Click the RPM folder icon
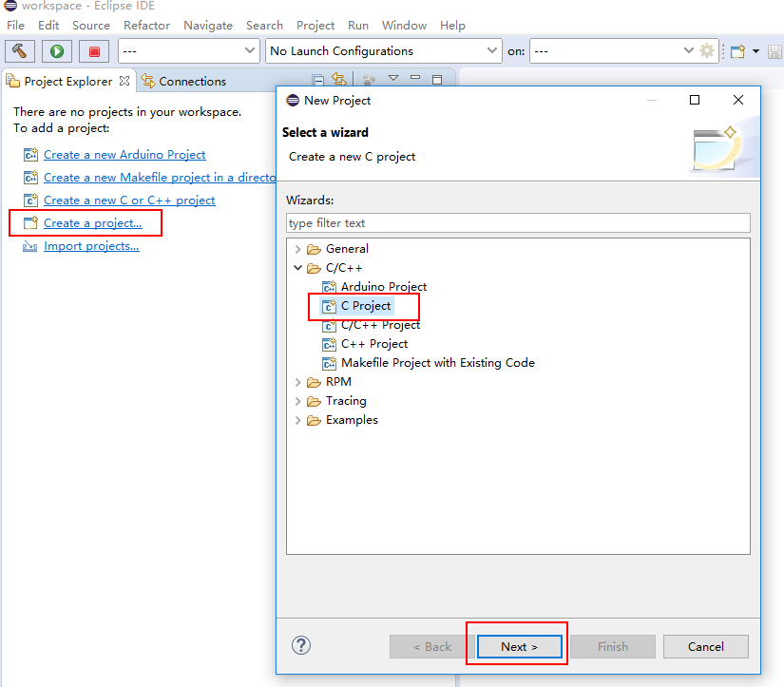 click(x=314, y=383)
